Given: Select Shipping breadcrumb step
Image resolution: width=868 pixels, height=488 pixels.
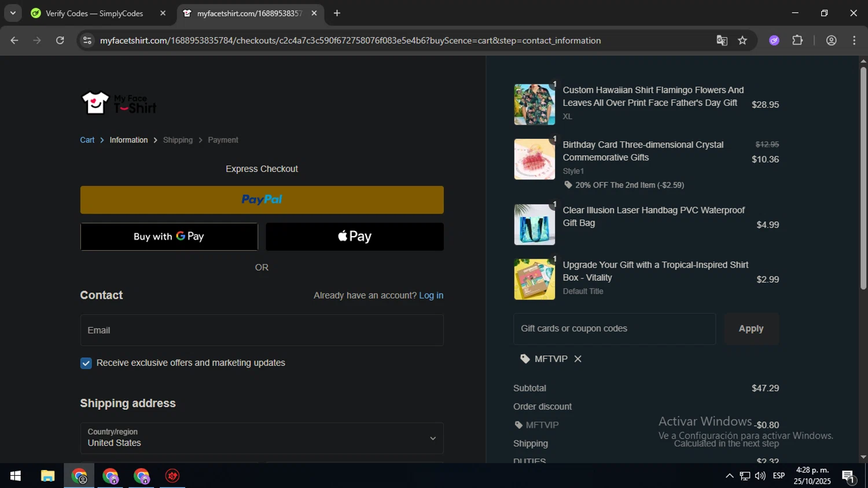Looking at the screenshot, I should [178, 140].
